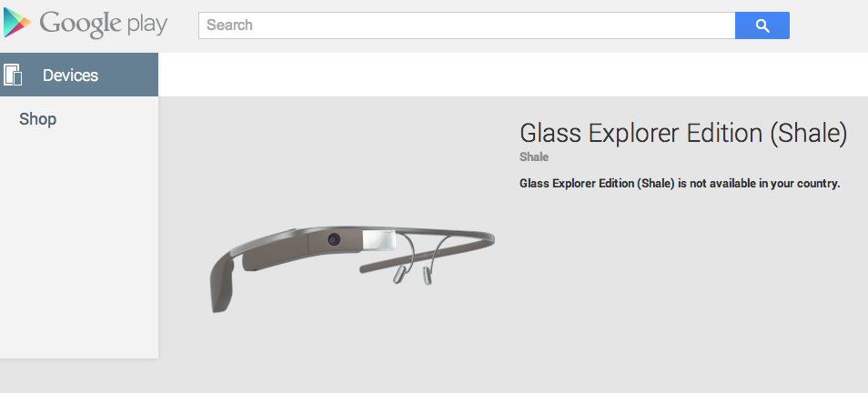868x393 pixels.
Task: Click the camera lens on the Glass
Action: 334,239
